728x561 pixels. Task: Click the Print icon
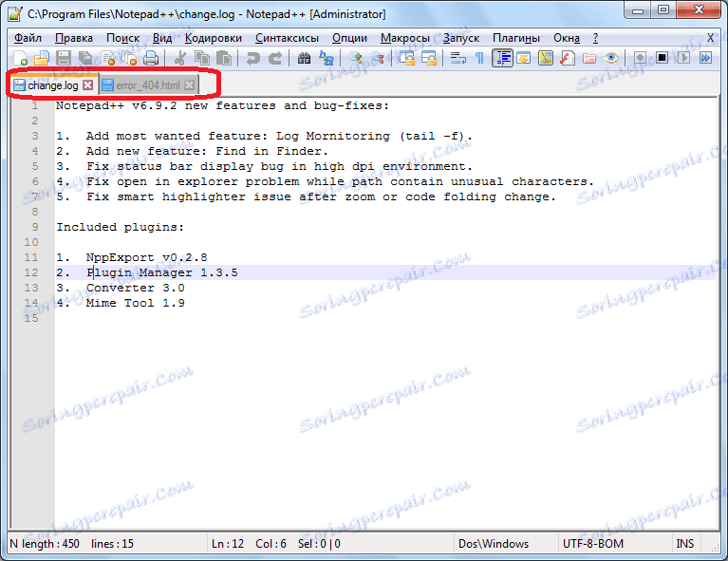151,59
